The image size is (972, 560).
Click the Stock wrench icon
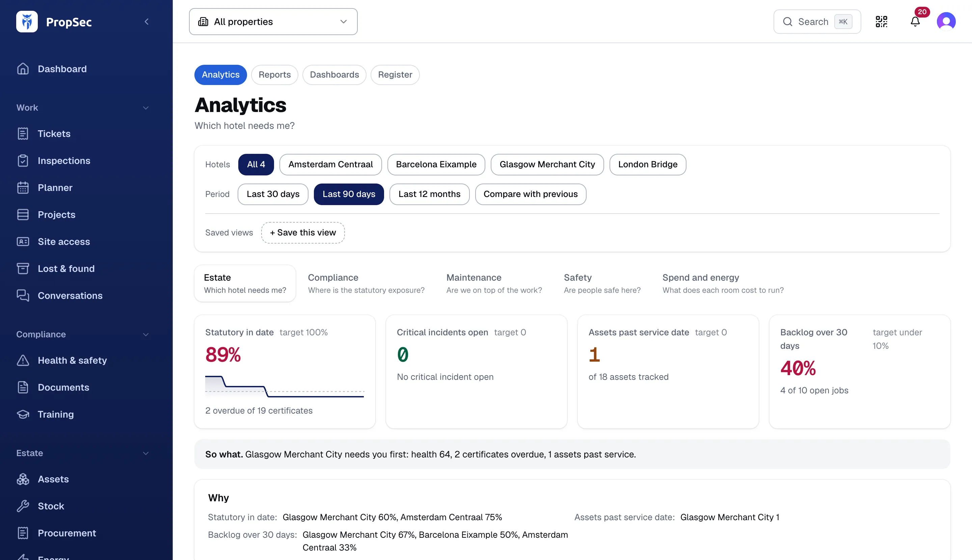23,506
